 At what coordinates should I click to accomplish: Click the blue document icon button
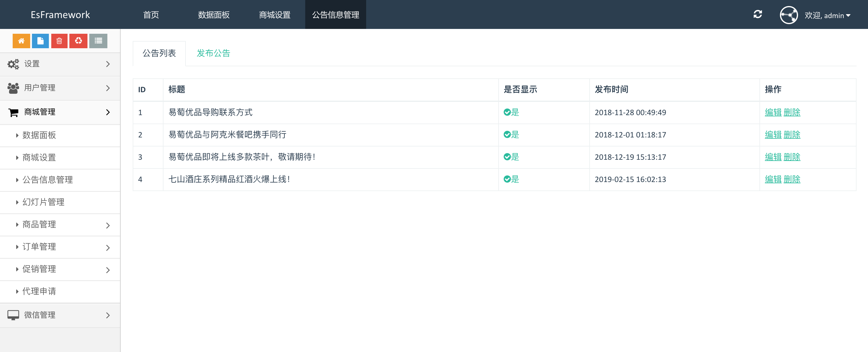(x=40, y=41)
